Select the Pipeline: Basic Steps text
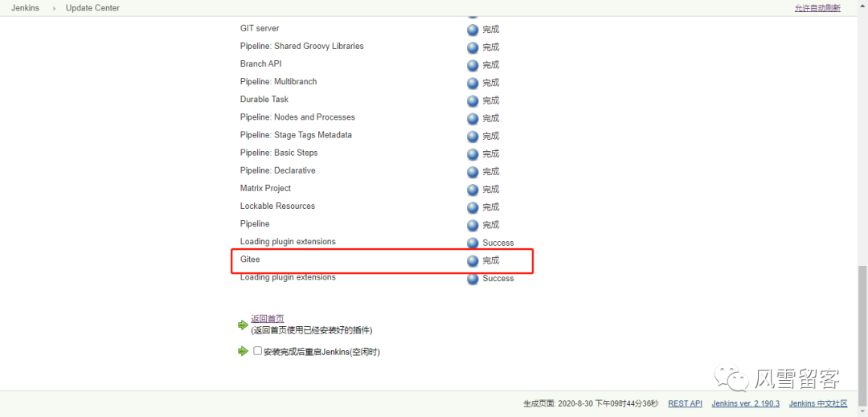This screenshot has width=868, height=417. click(x=279, y=153)
